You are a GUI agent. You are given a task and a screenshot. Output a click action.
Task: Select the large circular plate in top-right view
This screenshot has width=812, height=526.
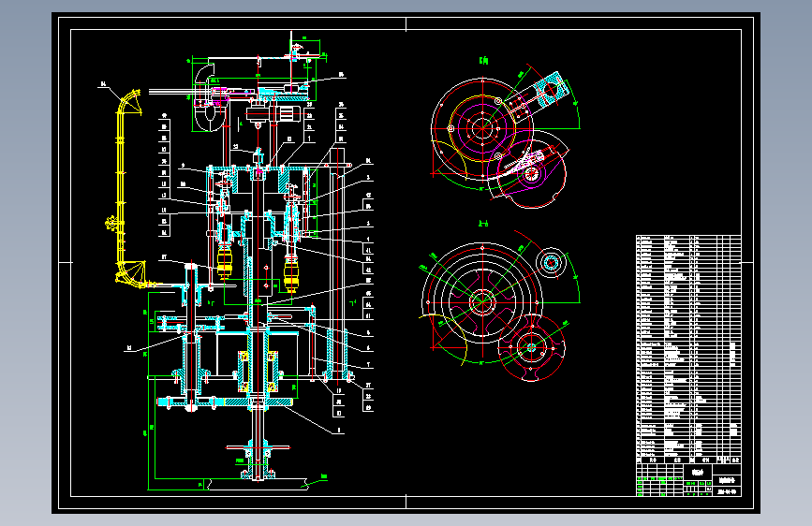pos(482,128)
